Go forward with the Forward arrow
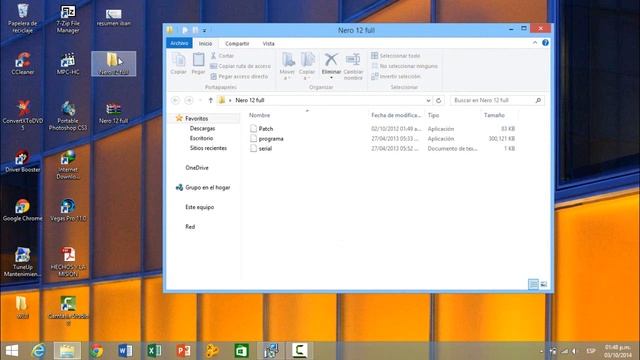Image resolution: width=640 pixels, height=360 pixels. coord(189,100)
